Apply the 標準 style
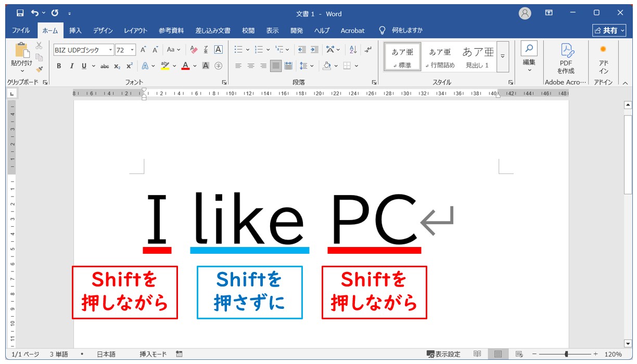Image resolution: width=637 pixels, height=364 pixels. 402,57
